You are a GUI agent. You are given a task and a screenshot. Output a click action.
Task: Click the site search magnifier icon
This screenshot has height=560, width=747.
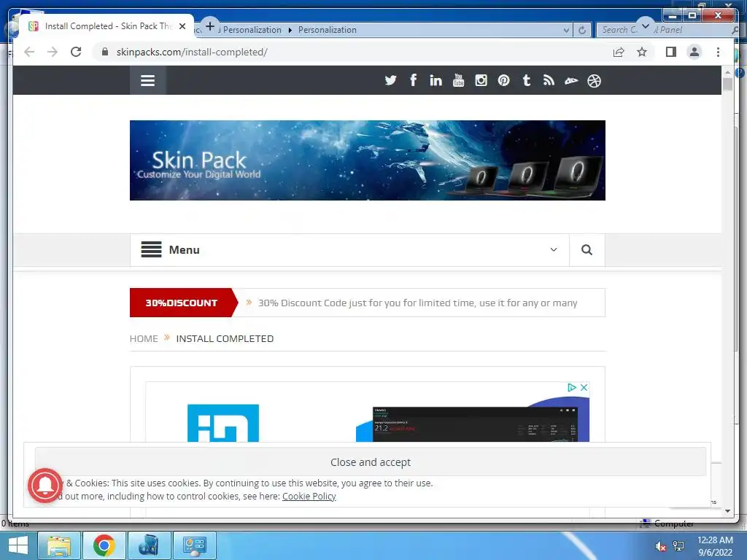coord(587,249)
